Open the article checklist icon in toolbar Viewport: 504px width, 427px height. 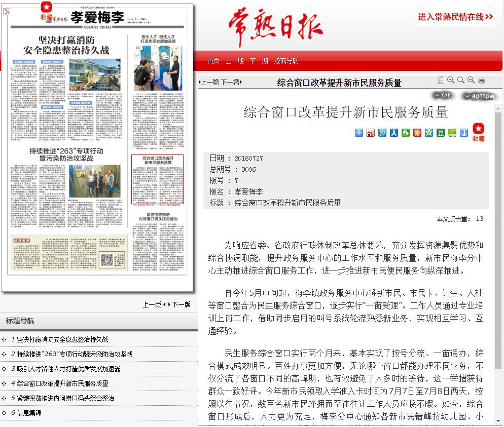point(441,80)
